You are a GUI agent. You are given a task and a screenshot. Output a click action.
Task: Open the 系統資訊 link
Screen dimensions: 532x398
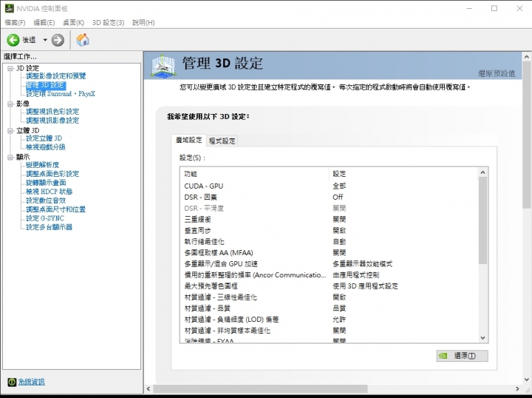(31, 382)
